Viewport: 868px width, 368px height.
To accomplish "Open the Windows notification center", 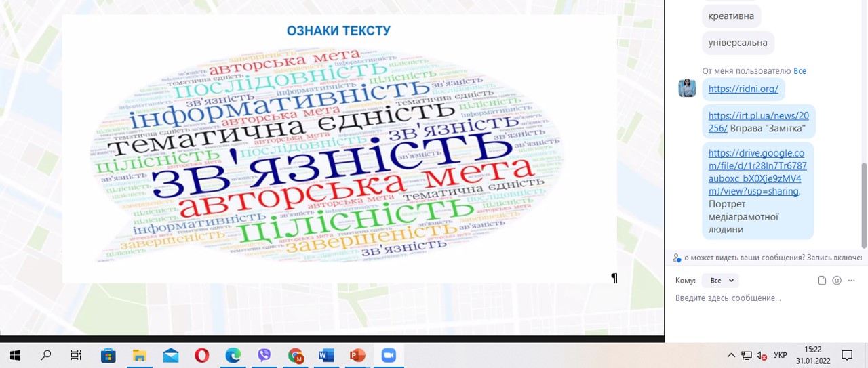I will 847,355.
